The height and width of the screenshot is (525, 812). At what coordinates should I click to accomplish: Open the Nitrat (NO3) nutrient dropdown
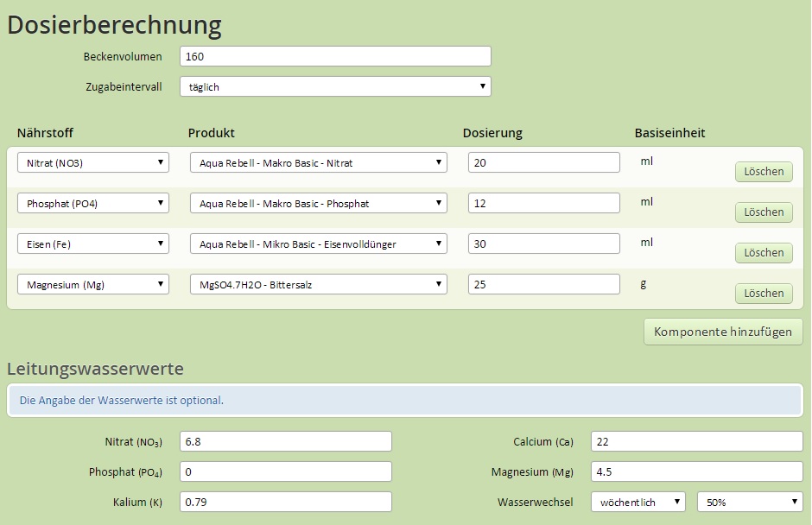[93, 162]
